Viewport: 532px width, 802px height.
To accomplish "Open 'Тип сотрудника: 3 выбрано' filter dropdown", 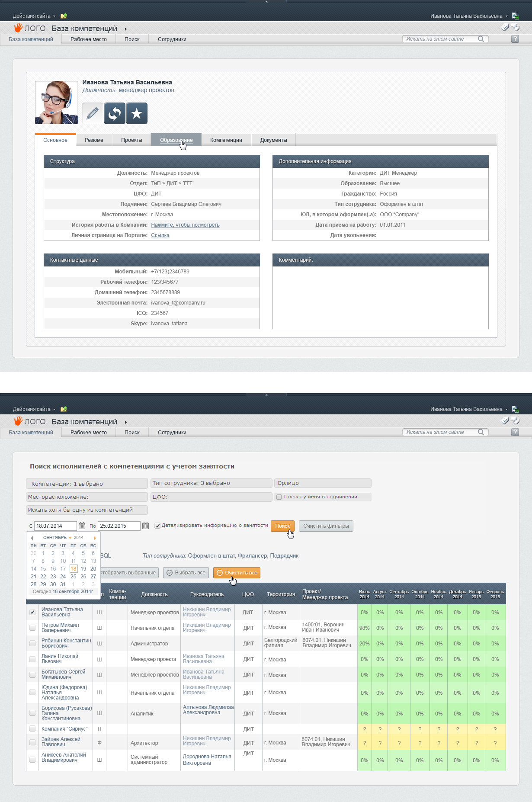I will [x=212, y=483].
